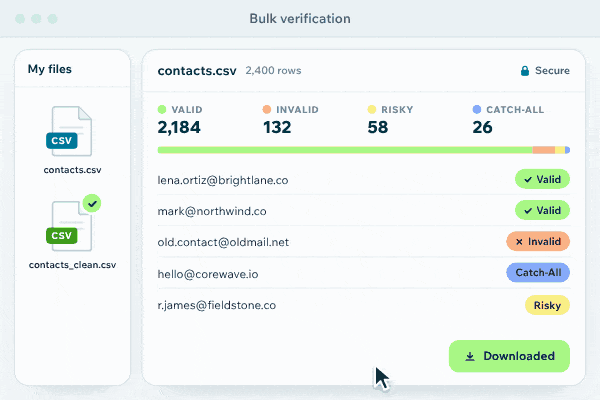Open the contacts.csv file icon
The width and height of the screenshot is (600, 400).
pos(69,131)
